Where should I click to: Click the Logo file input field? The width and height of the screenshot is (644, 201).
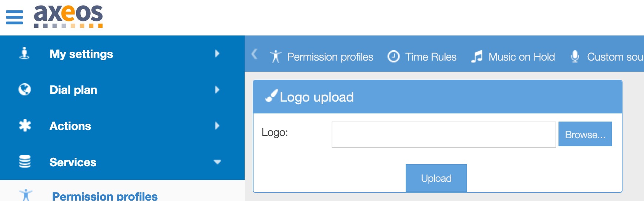[x=443, y=134]
